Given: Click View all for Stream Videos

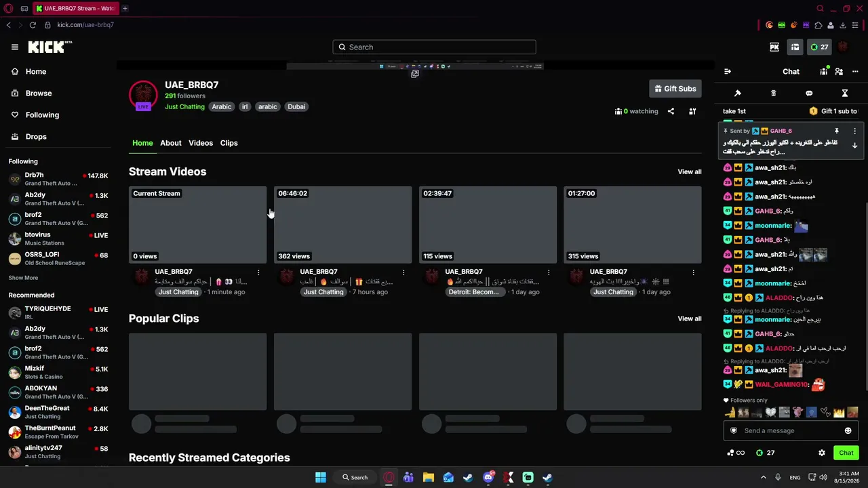Looking at the screenshot, I should pyautogui.click(x=690, y=171).
